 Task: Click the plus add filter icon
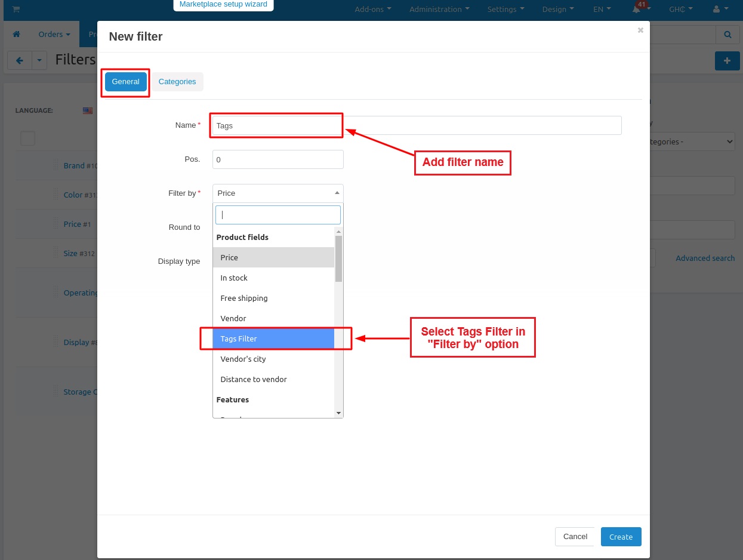pyautogui.click(x=727, y=61)
